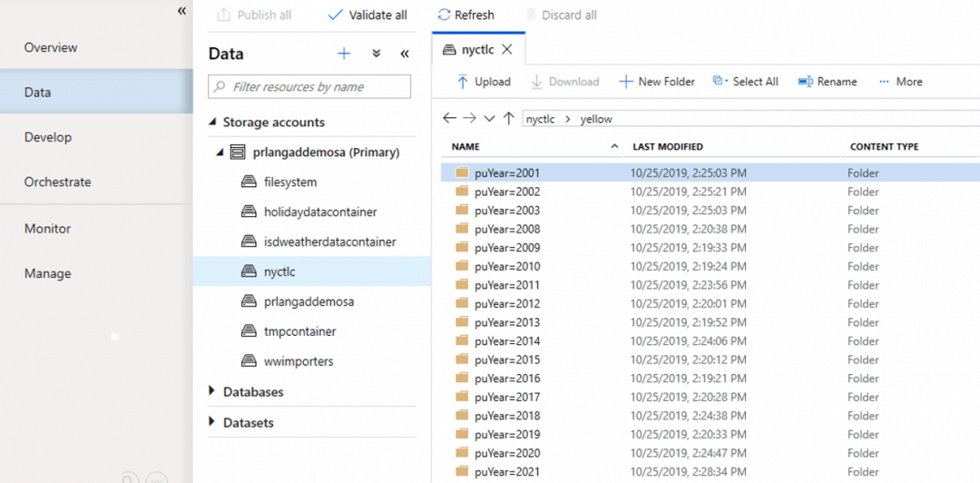980x483 pixels.
Task: Collapse the Storage accounts section
Action: [212, 123]
